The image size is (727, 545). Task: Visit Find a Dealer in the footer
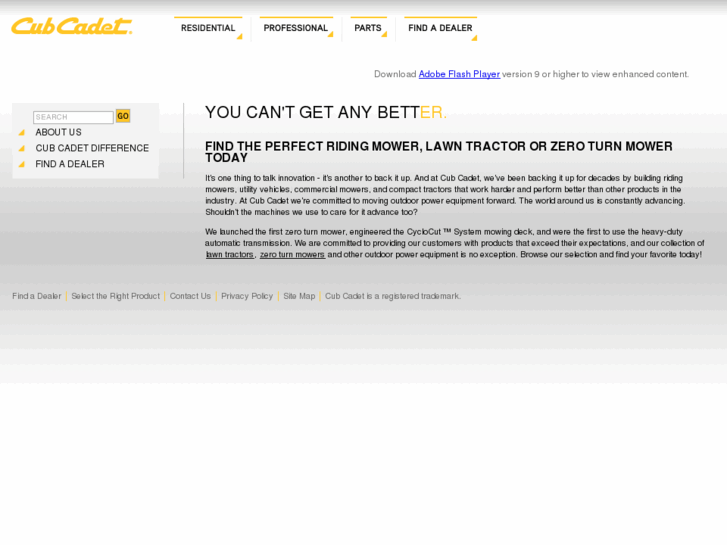coord(37,296)
